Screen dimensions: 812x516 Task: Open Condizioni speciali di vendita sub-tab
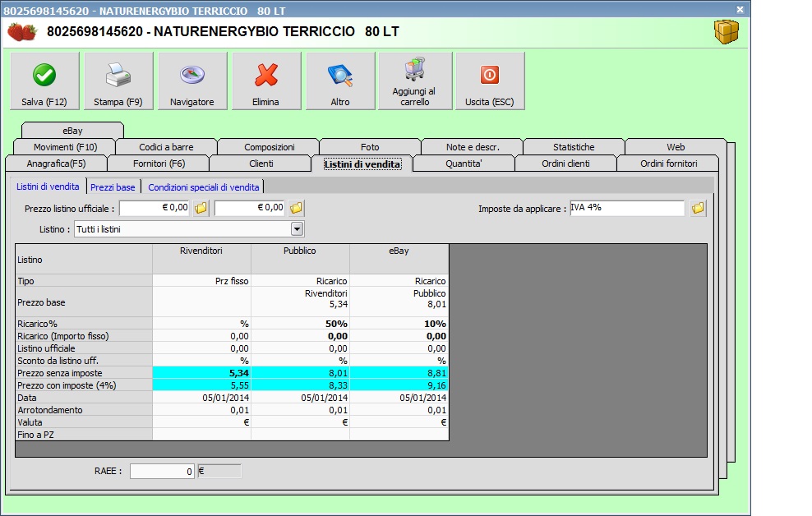[204, 187]
